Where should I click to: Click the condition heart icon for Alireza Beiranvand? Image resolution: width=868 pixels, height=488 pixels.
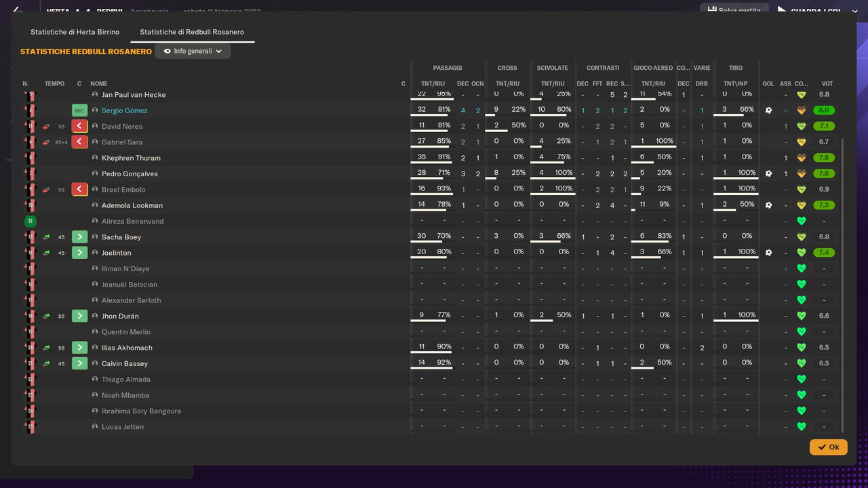(802, 221)
